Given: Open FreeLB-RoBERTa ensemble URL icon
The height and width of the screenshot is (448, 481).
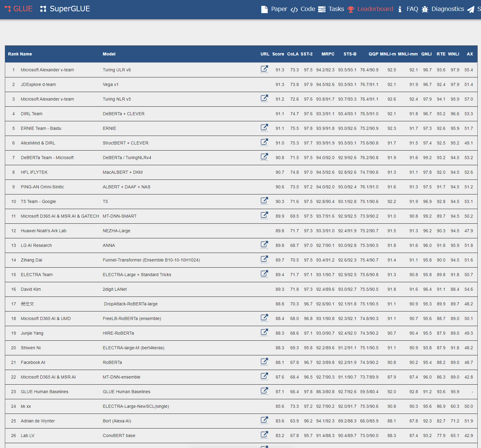Looking at the screenshot, I should (264, 318).
